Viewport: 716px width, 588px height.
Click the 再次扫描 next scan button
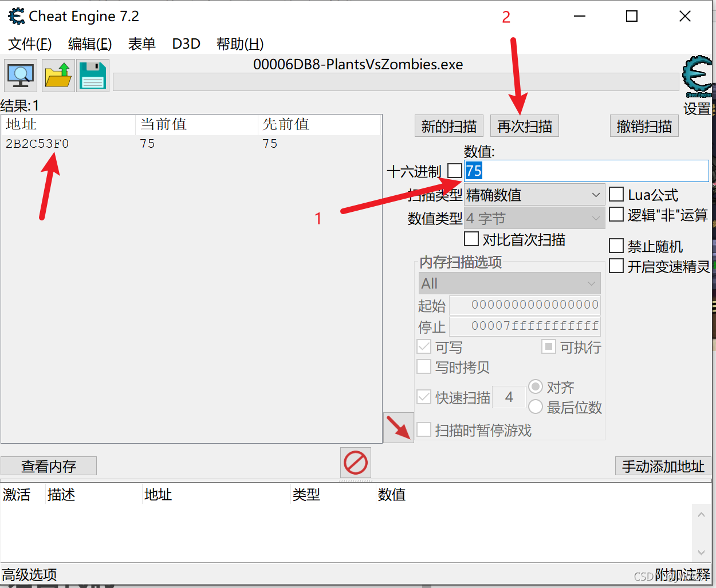[x=525, y=126]
